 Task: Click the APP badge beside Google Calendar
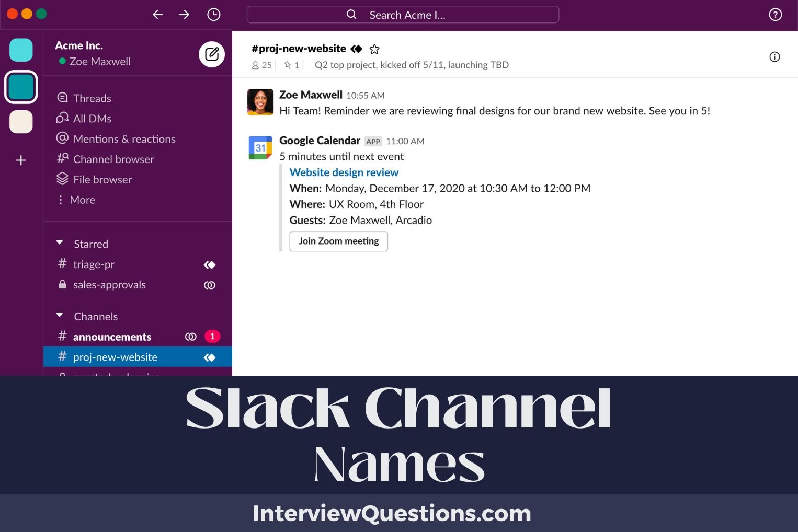coord(373,142)
